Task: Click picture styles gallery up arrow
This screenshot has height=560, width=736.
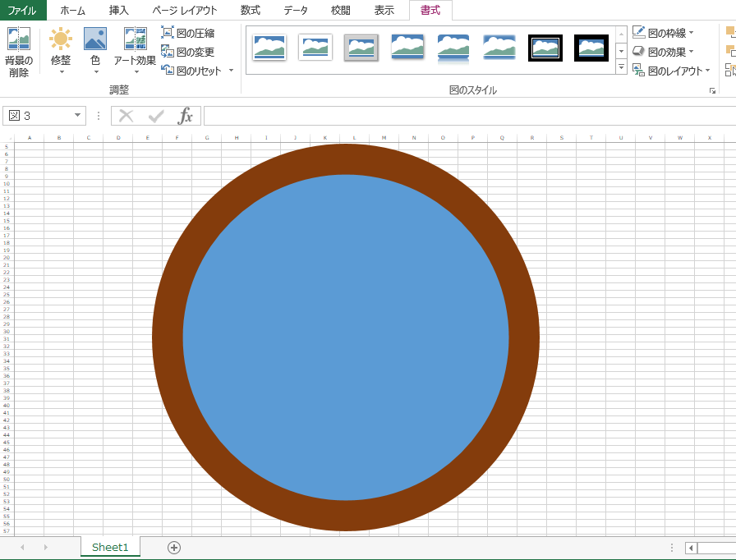Action: point(622,34)
